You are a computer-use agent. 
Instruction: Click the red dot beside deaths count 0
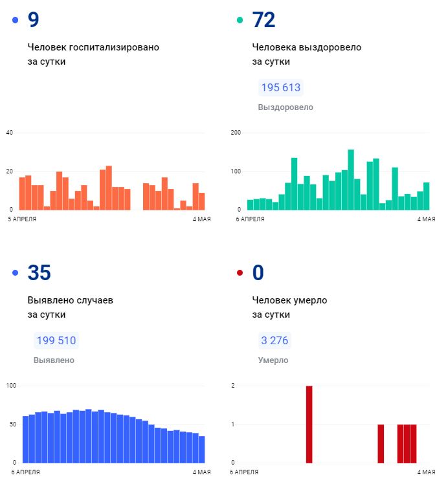(240, 273)
